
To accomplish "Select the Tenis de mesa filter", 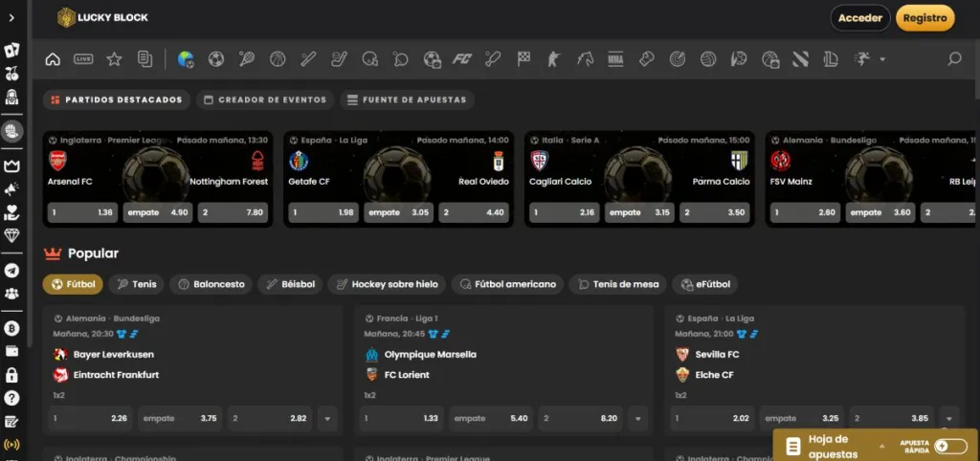I will (x=618, y=284).
